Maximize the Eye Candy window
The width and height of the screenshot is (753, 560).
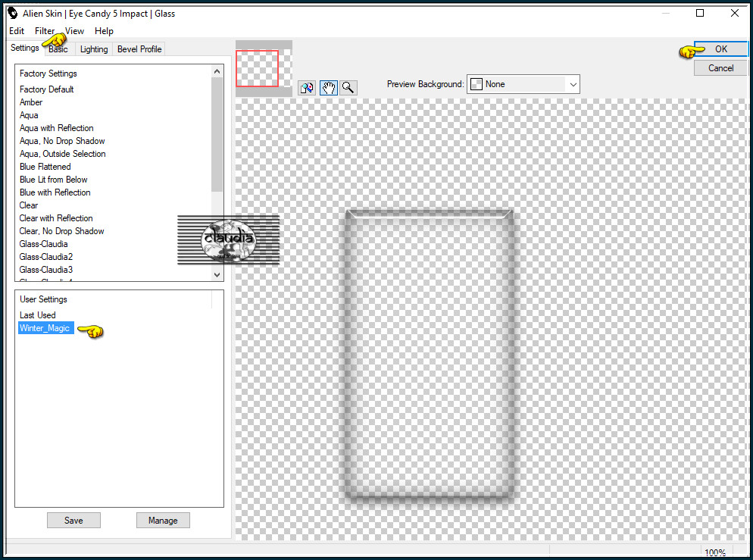(x=700, y=13)
